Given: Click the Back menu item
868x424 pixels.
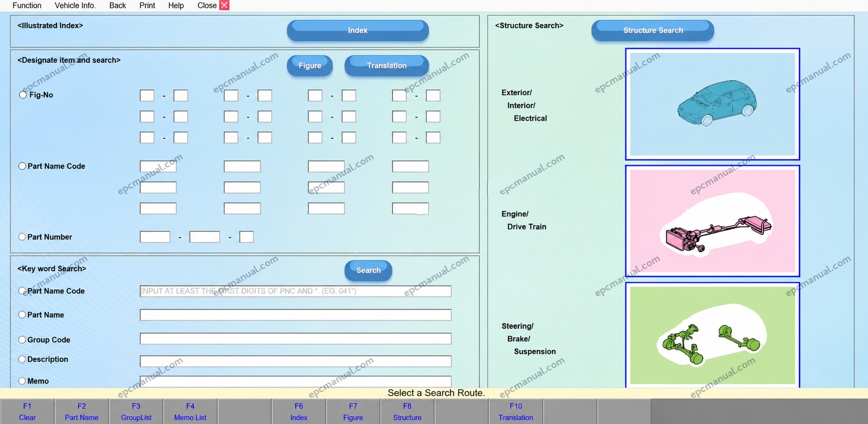Looking at the screenshot, I should 118,5.
